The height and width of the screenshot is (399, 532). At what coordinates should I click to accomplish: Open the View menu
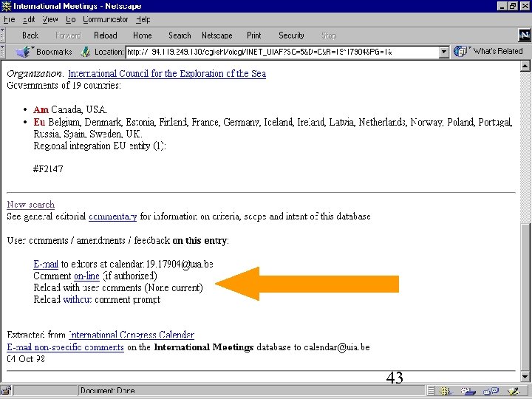50,20
